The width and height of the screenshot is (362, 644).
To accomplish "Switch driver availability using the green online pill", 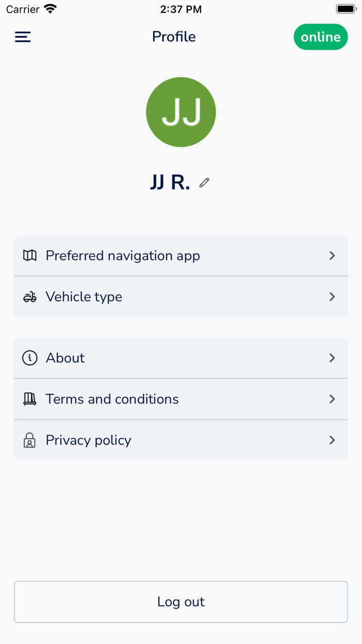I will (x=321, y=37).
